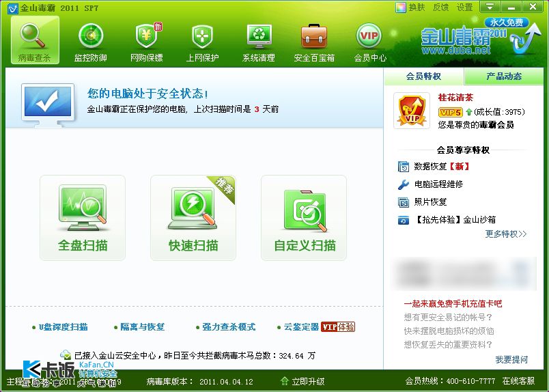549x392 pixels.
Task: Open the 电脑远程维修 remote repair link
Action: click(x=438, y=184)
